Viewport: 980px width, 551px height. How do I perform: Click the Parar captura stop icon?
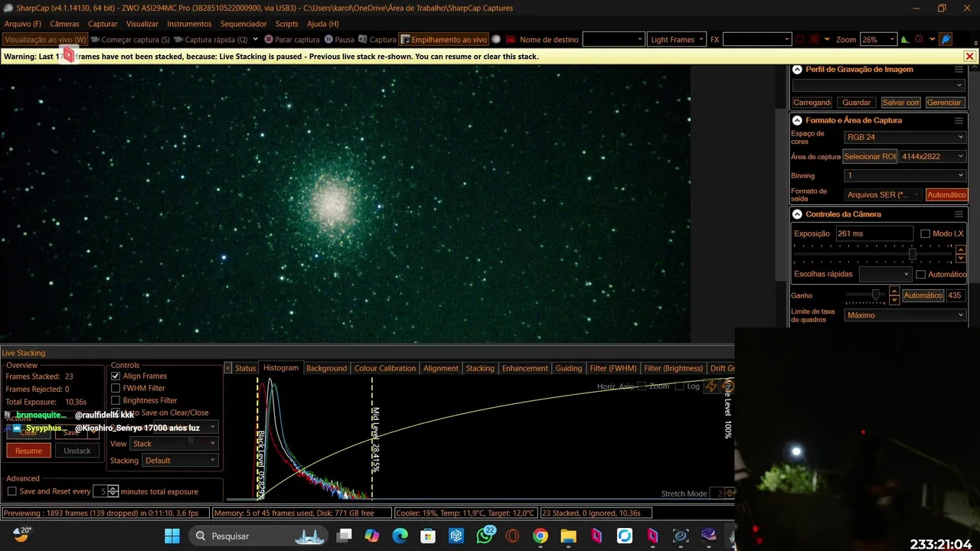(x=269, y=40)
